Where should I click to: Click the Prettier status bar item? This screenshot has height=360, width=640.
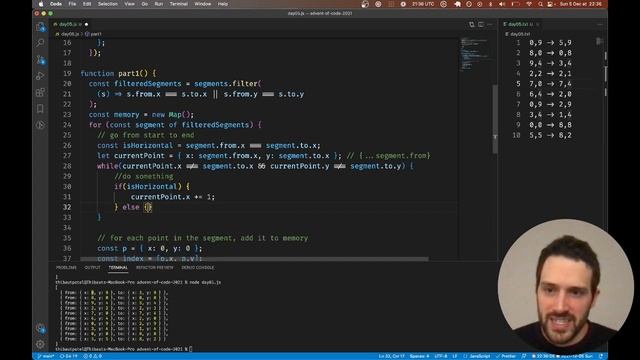506,356
